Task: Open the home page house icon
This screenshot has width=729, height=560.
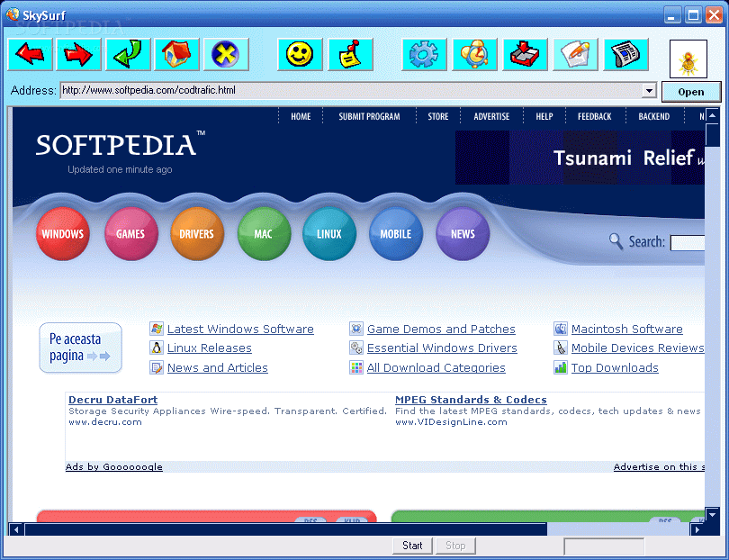Action: coord(176,54)
